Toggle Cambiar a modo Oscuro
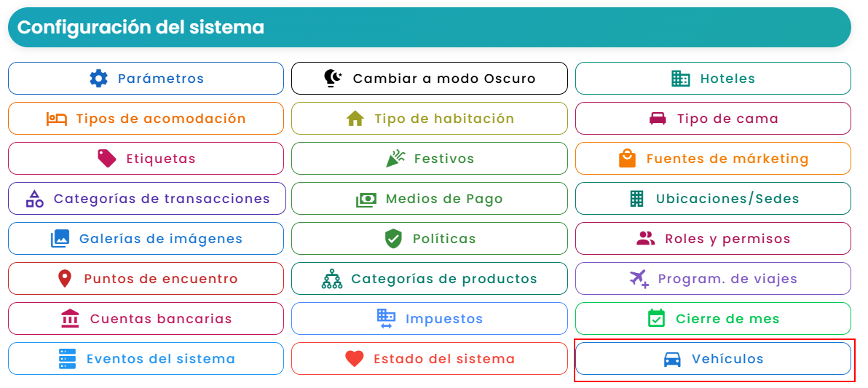The height and width of the screenshot is (388, 868). tap(430, 79)
